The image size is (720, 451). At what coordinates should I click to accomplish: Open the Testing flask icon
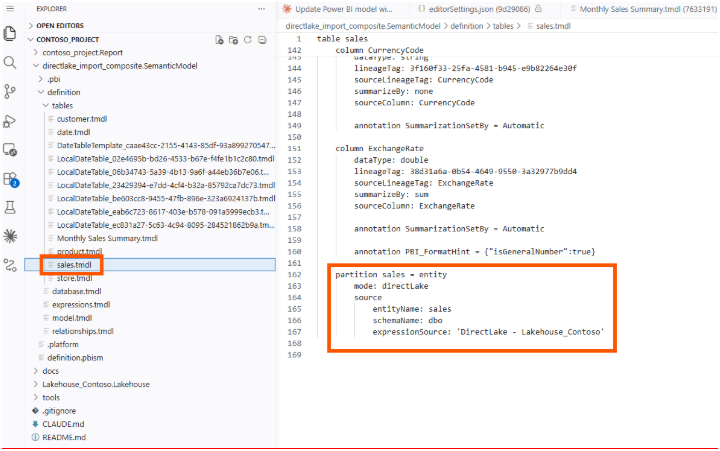click(10, 208)
